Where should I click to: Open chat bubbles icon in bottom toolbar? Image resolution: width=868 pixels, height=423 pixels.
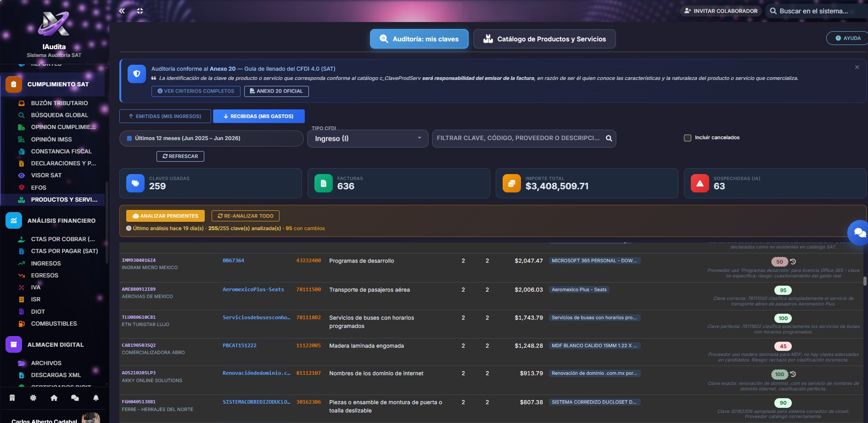(75, 398)
